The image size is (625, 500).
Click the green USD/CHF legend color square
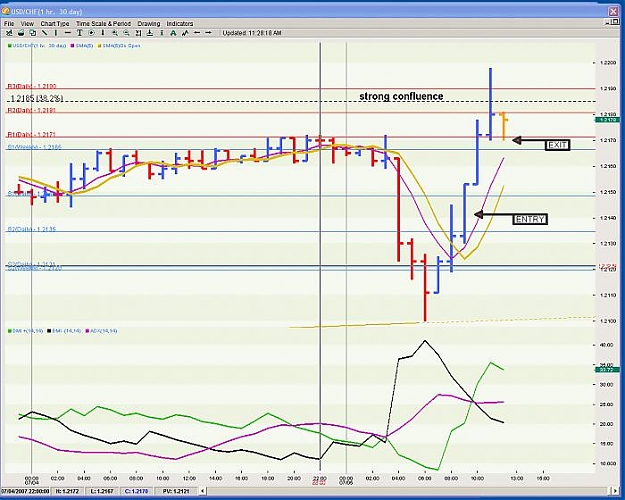tap(9, 46)
